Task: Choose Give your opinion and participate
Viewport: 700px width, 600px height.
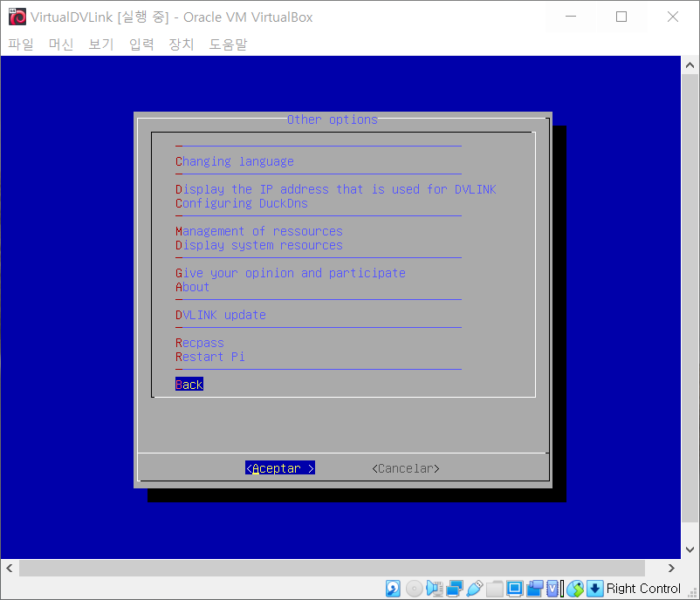Action: (x=291, y=273)
